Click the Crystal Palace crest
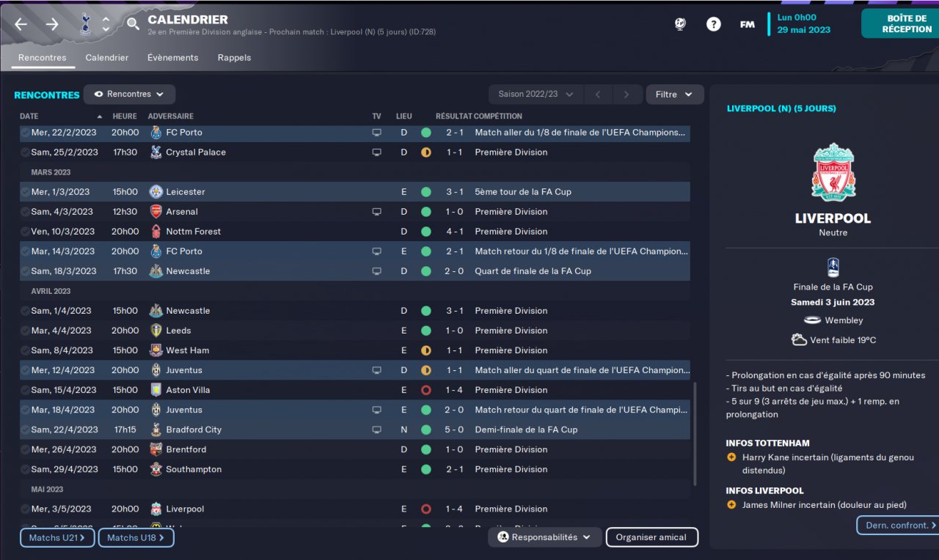 pos(156,152)
